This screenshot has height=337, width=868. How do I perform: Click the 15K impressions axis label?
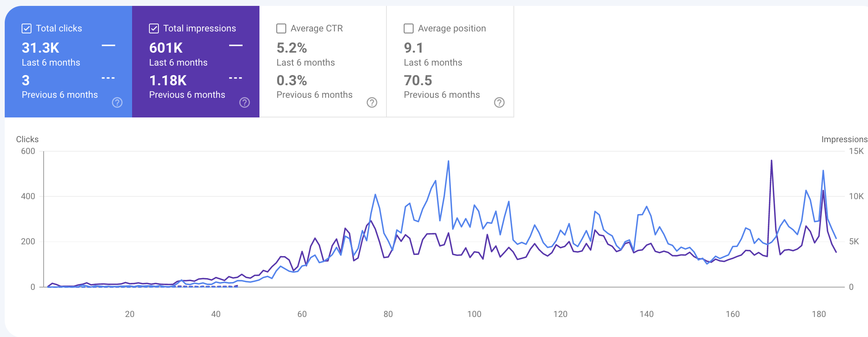[856, 151]
